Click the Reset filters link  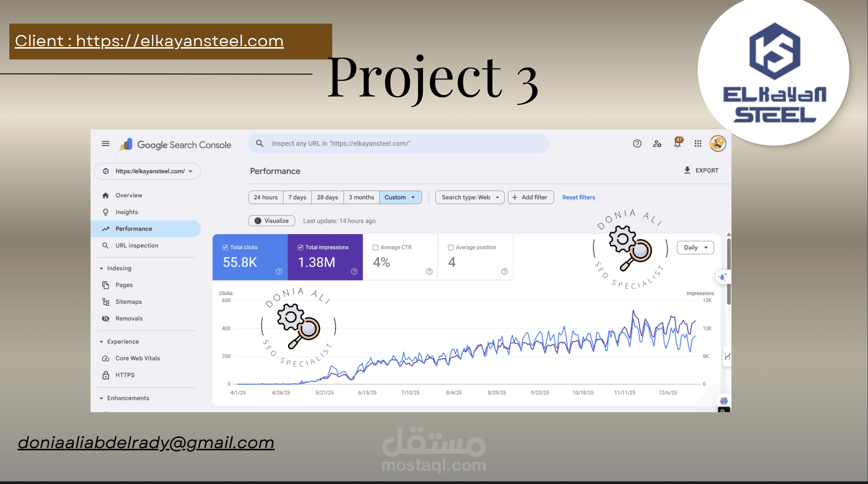click(578, 197)
